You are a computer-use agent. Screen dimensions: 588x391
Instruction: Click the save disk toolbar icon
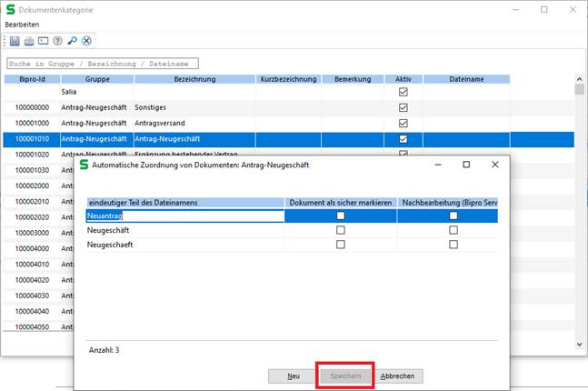point(15,41)
